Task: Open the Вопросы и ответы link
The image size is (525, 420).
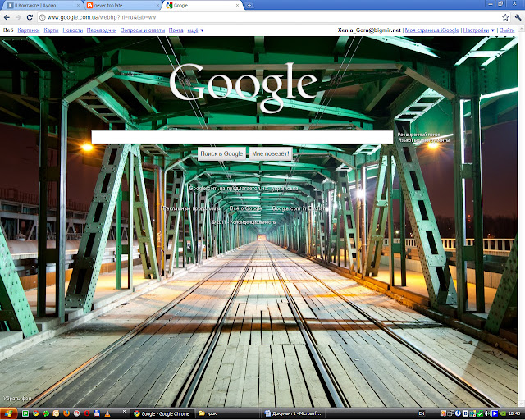Action: (x=143, y=30)
